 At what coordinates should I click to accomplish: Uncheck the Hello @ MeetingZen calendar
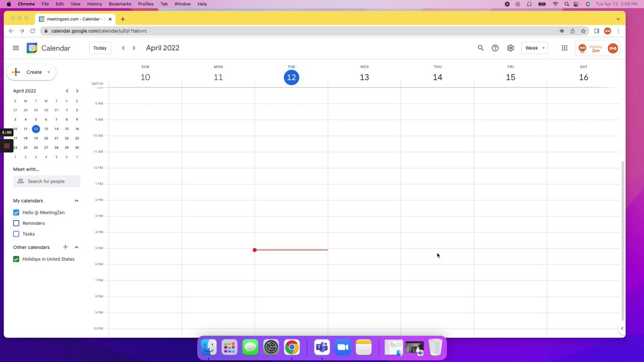pyautogui.click(x=16, y=213)
